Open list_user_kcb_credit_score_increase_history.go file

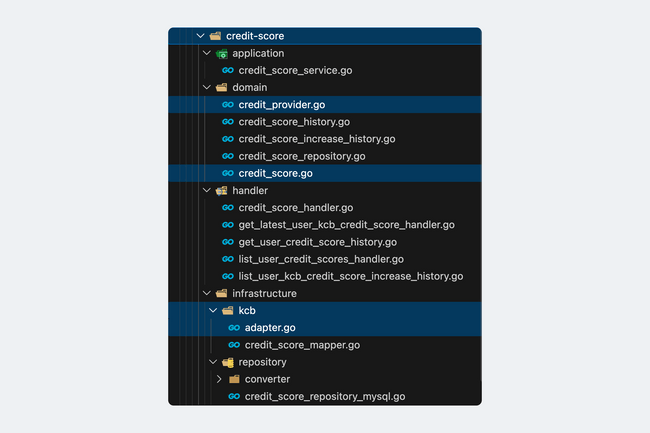click(351, 276)
